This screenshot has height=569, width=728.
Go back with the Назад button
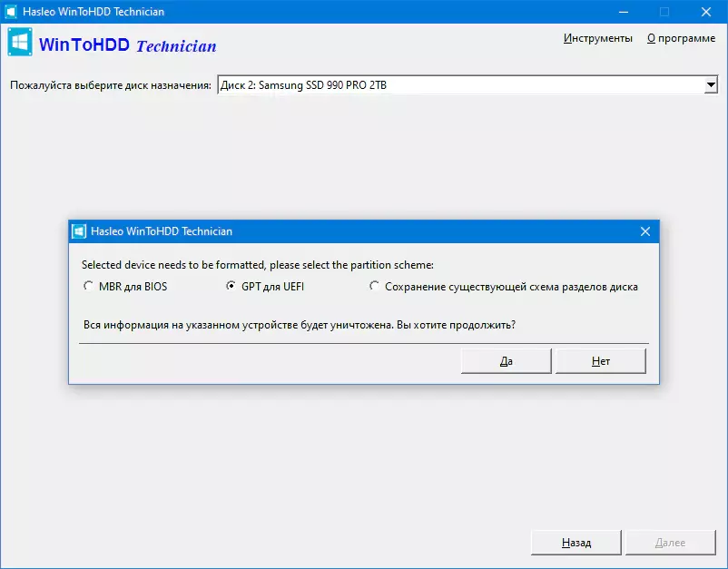pyautogui.click(x=576, y=543)
